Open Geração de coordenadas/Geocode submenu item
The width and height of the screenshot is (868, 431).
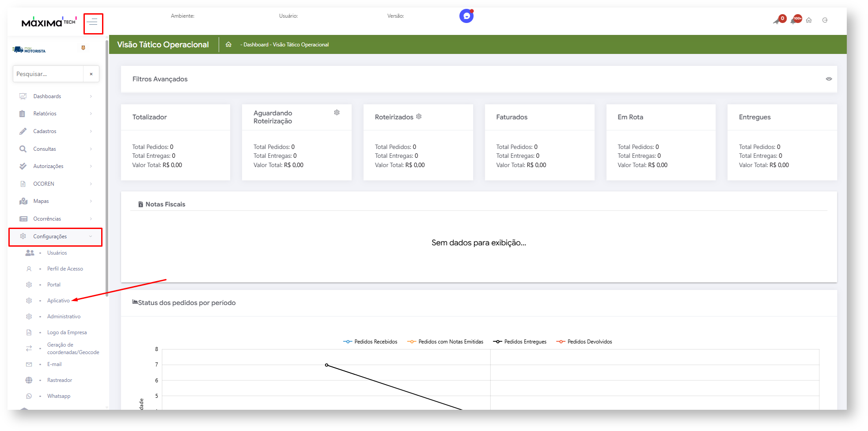pos(73,348)
